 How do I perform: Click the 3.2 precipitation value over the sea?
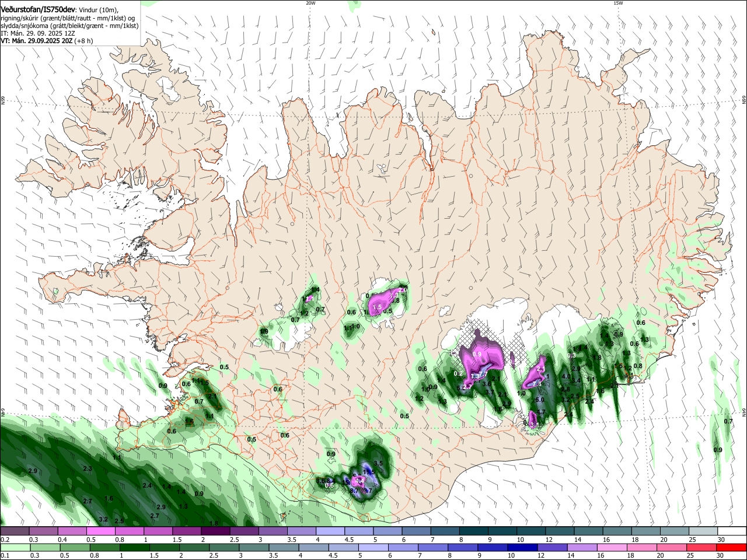104,519
